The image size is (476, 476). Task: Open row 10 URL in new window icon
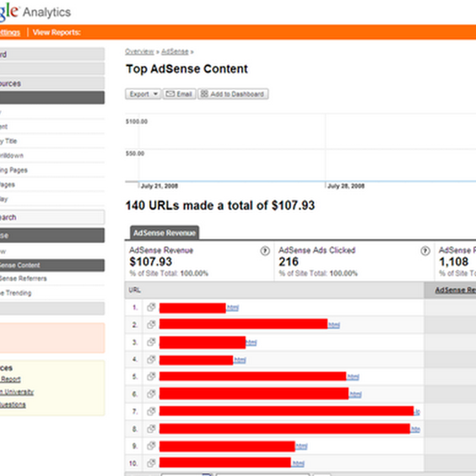pos(151,464)
